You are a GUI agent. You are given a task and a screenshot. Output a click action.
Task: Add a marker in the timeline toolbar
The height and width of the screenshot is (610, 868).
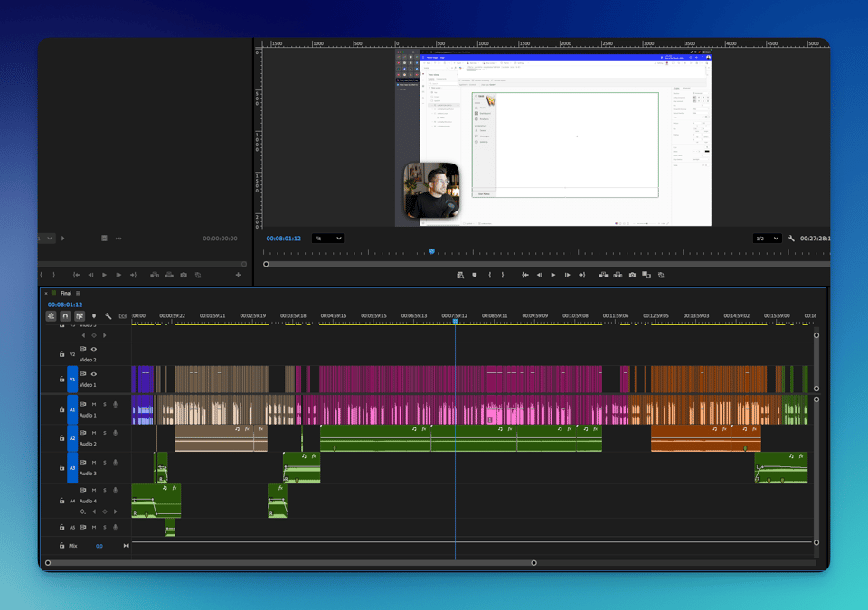[94, 316]
